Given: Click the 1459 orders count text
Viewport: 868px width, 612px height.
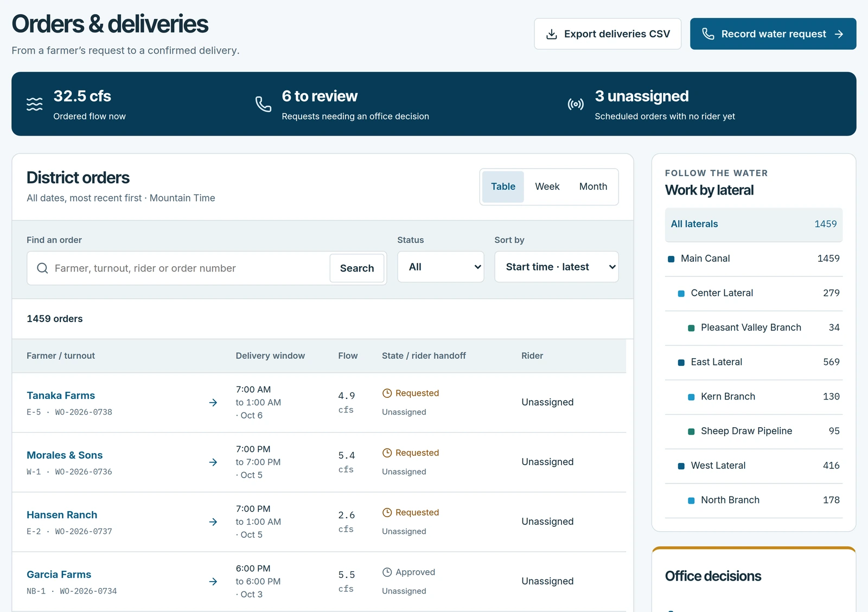Looking at the screenshot, I should [55, 319].
